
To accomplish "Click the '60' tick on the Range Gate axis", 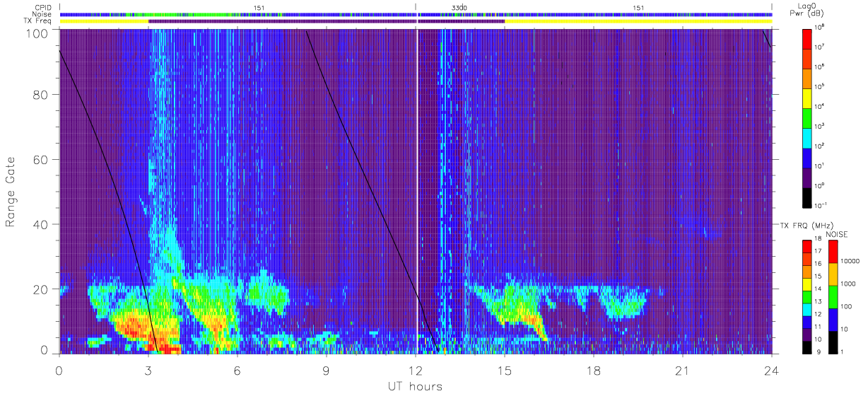I will 40,159.
